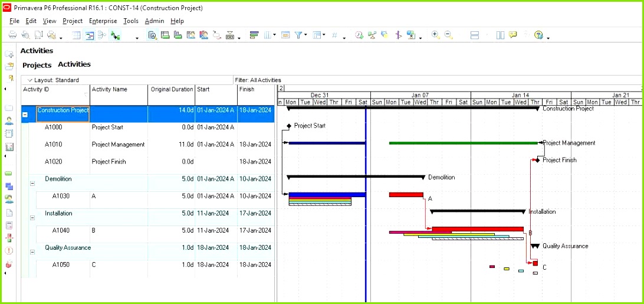Open the Help menu
The height and width of the screenshot is (304, 644).
click(x=177, y=21)
